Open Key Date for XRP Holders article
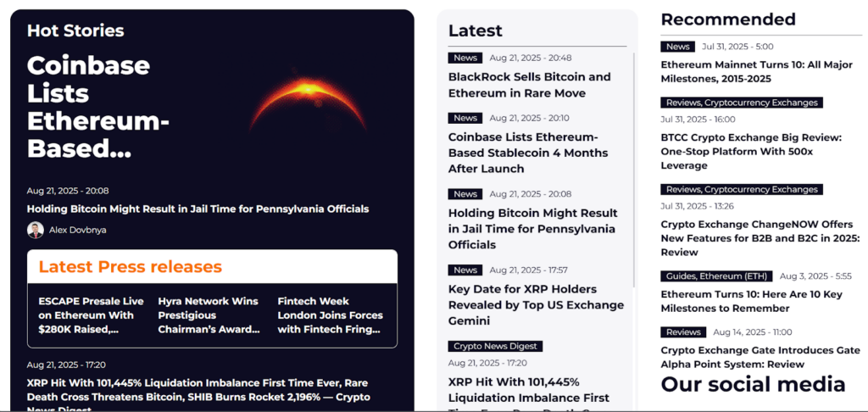Screen dimensions: 868x412 pyautogui.click(x=536, y=305)
